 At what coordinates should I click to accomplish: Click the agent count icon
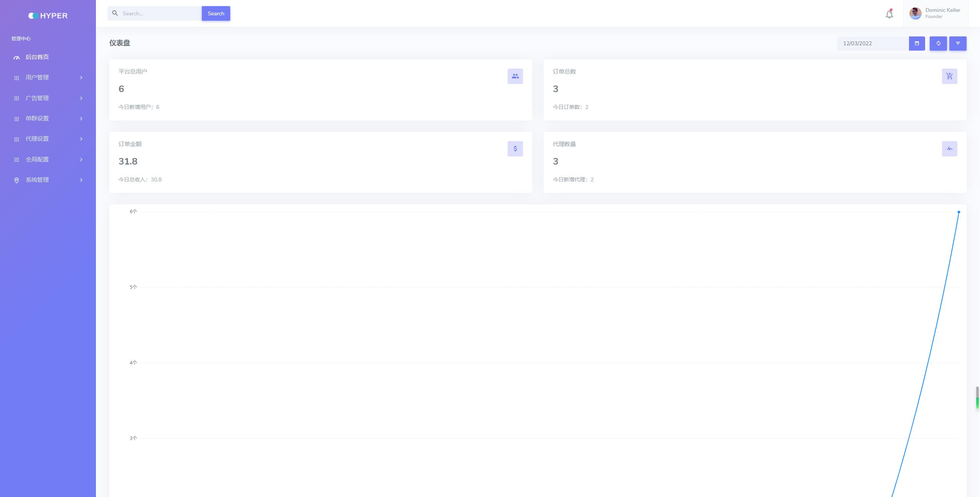(950, 149)
